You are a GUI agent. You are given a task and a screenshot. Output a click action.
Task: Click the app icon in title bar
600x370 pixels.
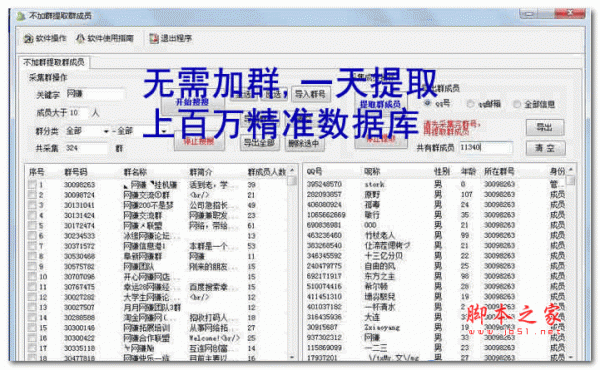(21, 16)
